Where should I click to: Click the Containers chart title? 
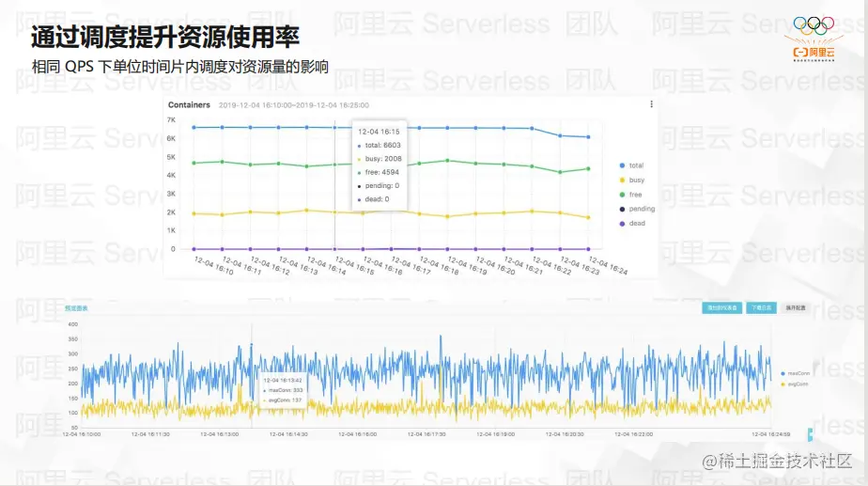189,104
